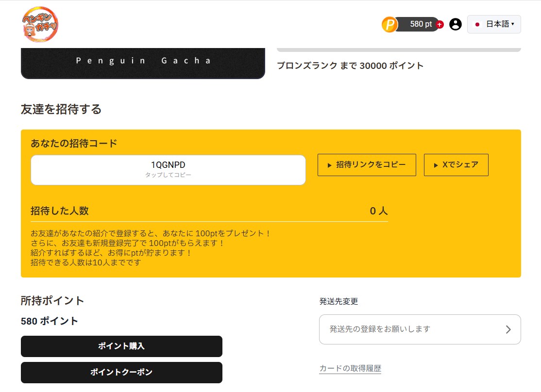
Task: Click the gold P coin icon
Action: (x=389, y=24)
